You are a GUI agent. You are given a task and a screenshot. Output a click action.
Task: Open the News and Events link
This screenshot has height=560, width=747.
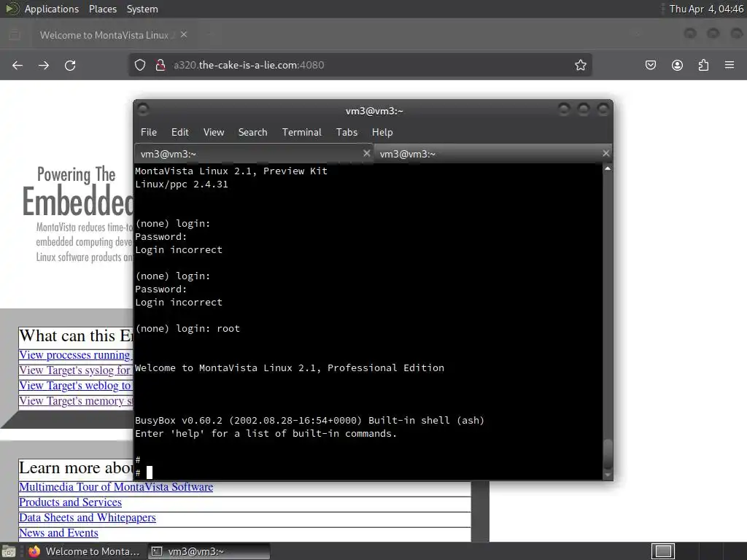(58, 532)
